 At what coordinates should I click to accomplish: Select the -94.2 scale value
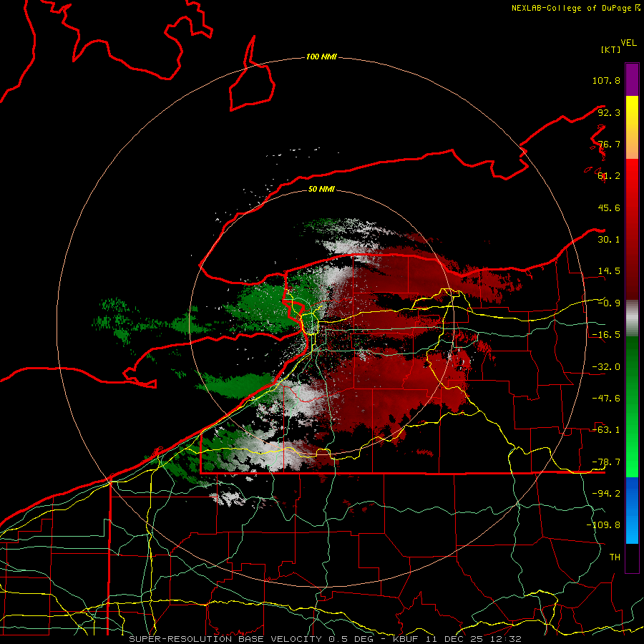(x=606, y=493)
